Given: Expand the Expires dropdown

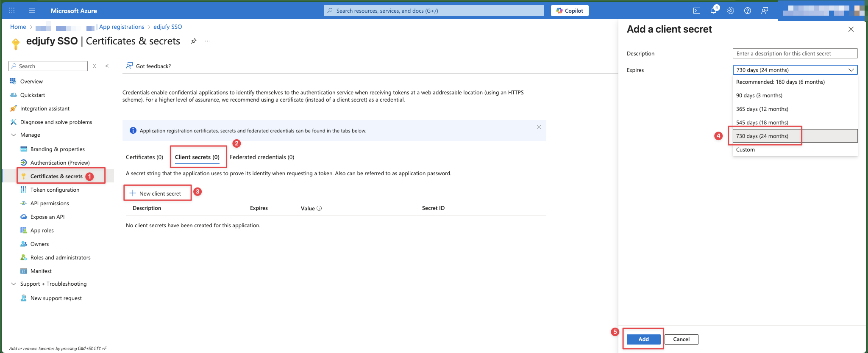Looking at the screenshot, I should [x=795, y=70].
